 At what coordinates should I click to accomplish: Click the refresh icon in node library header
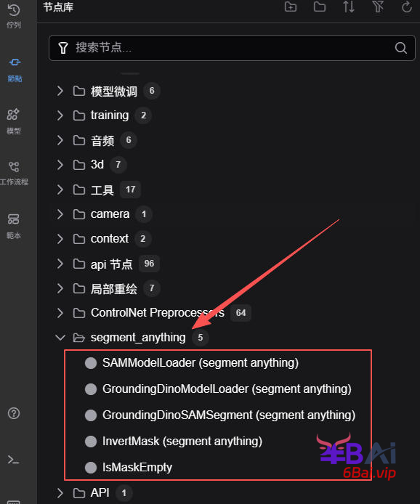[x=407, y=7]
